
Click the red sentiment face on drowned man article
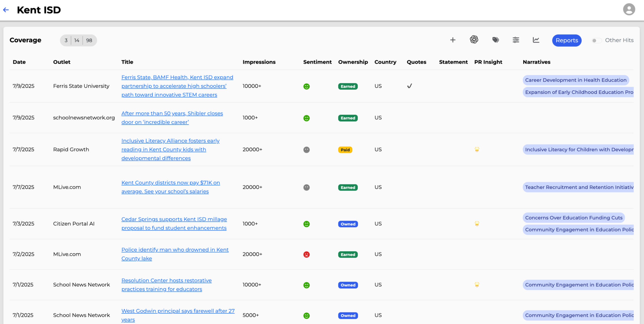tap(306, 254)
